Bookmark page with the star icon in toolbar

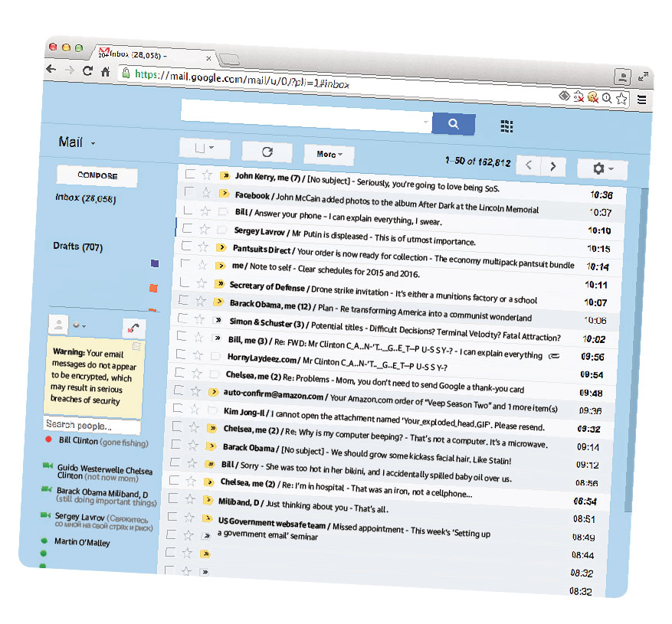[x=621, y=99]
